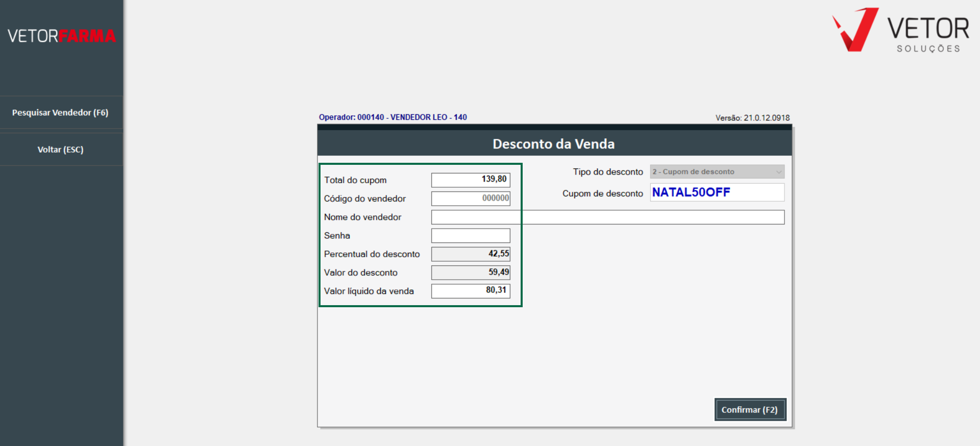Screen dimensions: 980x446
Task: Click the Desconto da Venda title
Action: click(554, 144)
